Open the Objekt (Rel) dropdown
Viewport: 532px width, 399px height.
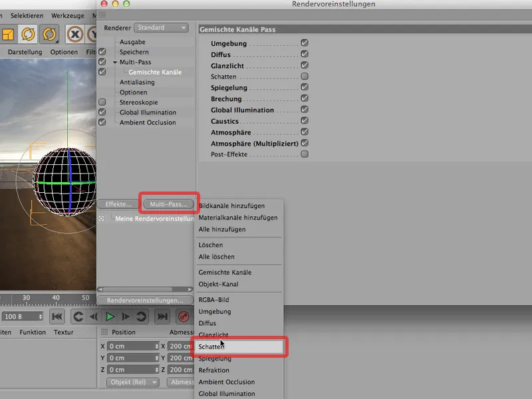[132, 382]
